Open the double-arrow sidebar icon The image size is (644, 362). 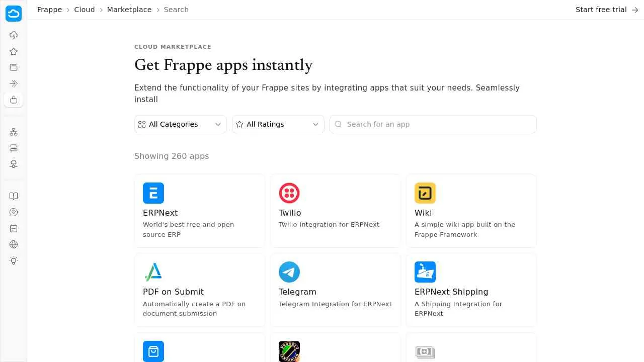point(14,83)
